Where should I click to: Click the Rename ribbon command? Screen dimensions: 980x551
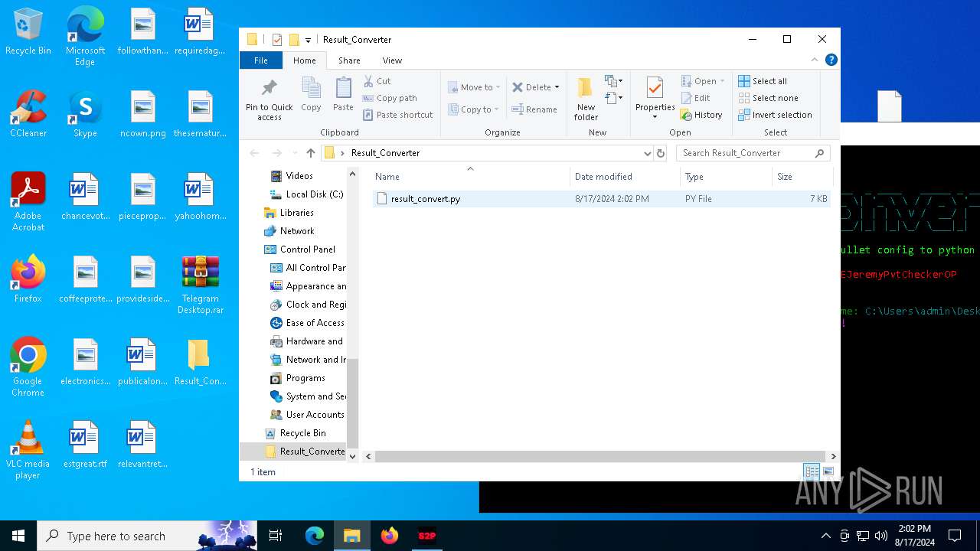[x=534, y=109]
